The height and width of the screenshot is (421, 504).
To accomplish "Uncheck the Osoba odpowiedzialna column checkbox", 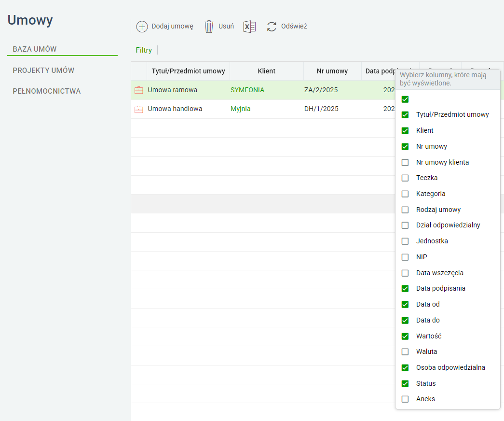I will tap(405, 367).
